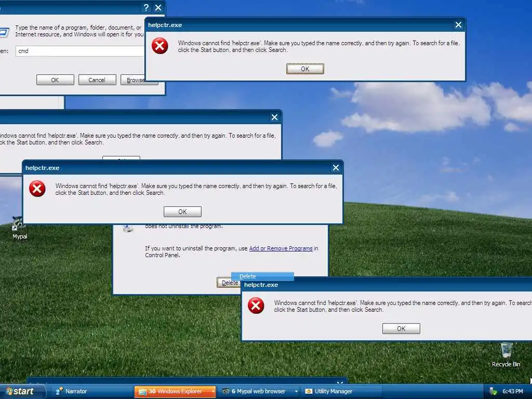Click the top dialog's helpctr.exe title text
The image size is (532, 399).
[165, 25]
